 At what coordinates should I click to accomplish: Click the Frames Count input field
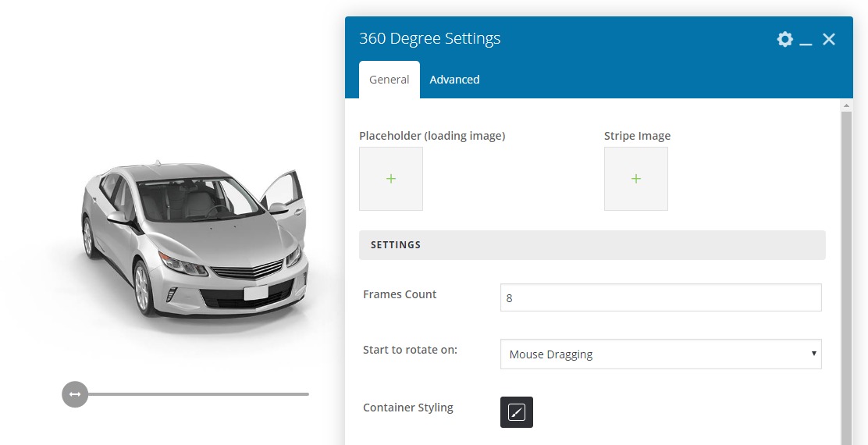(x=660, y=297)
